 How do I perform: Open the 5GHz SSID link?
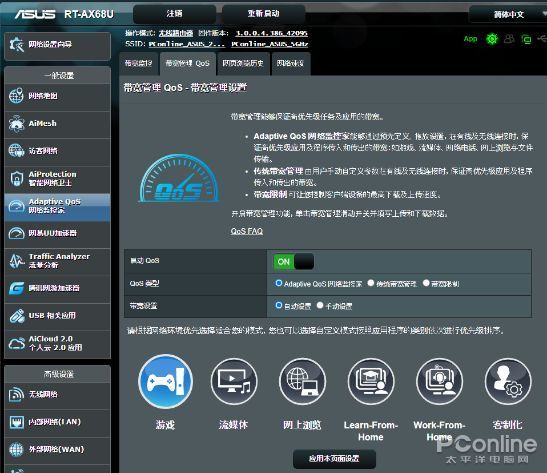tap(269, 44)
